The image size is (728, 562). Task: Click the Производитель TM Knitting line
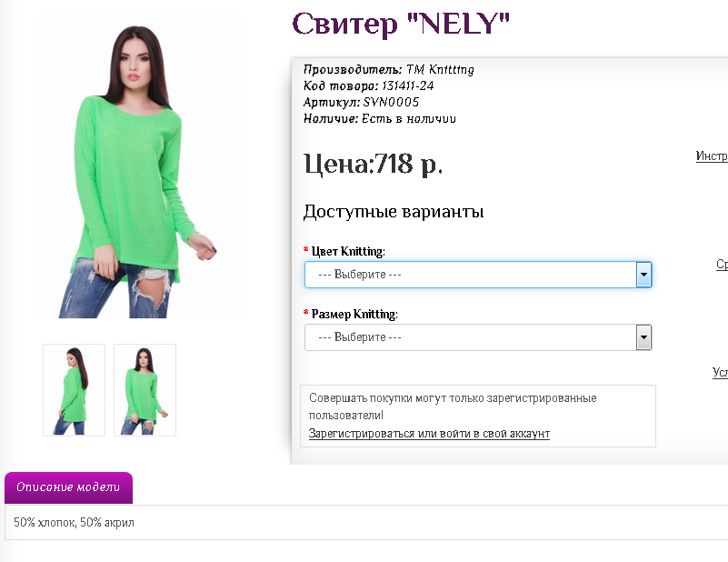388,70
